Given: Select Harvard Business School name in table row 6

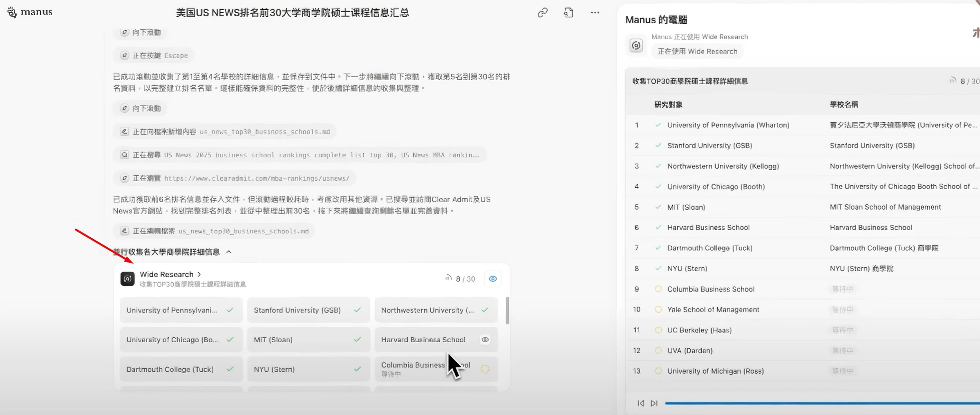Looking at the screenshot, I should pyautogui.click(x=708, y=227).
